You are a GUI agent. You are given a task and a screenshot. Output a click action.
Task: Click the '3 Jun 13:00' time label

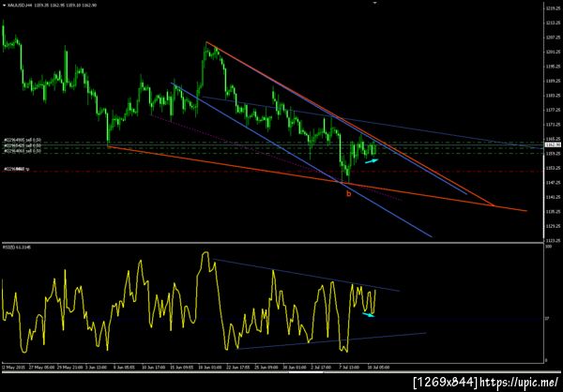coord(98,368)
